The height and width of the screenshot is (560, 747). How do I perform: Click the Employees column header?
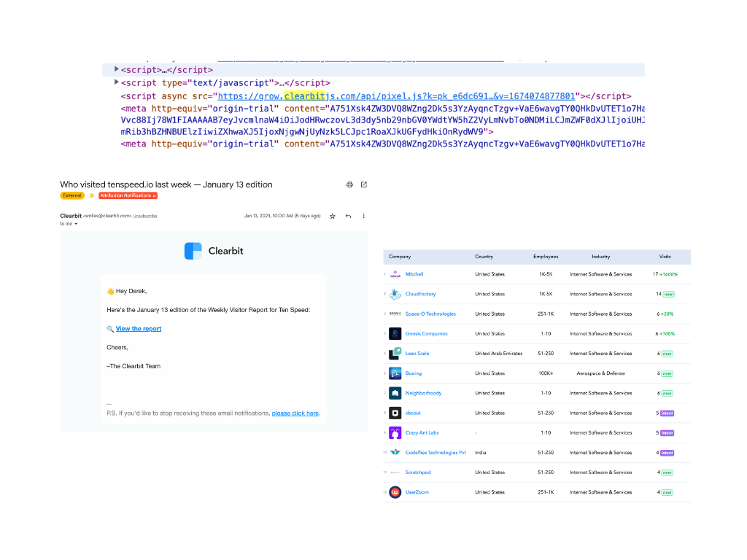[546, 257]
